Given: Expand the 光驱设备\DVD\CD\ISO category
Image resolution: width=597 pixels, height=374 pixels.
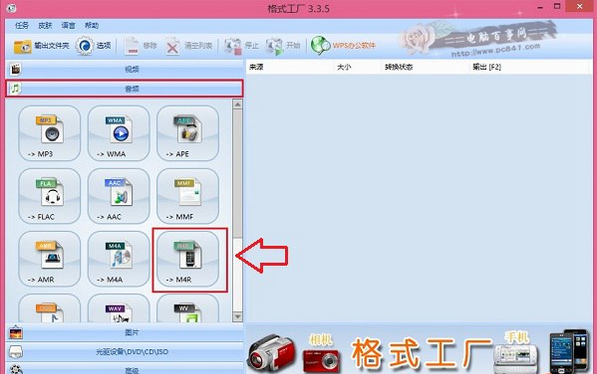Looking at the screenshot, I should point(124,352).
